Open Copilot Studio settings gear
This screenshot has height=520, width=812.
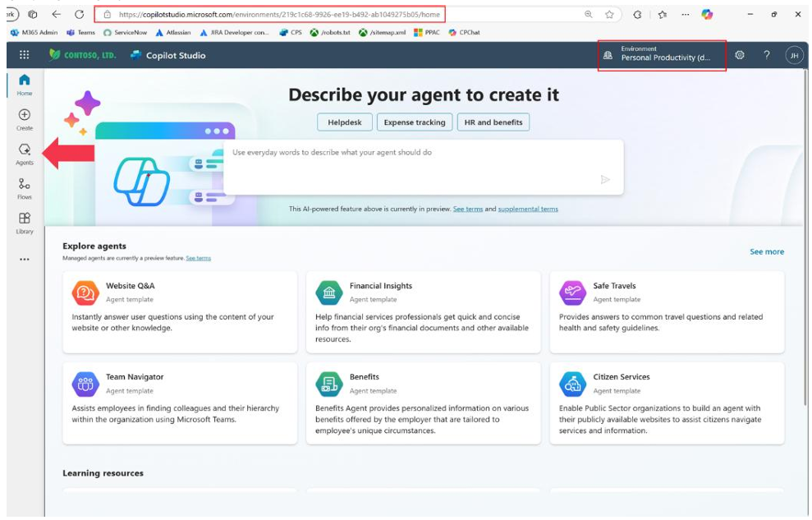click(740, 55)
